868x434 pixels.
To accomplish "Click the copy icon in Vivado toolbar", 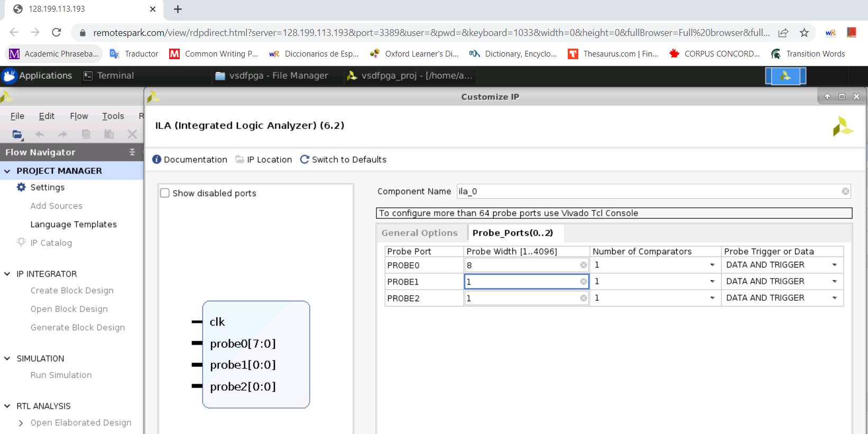I will pos(86,134).
